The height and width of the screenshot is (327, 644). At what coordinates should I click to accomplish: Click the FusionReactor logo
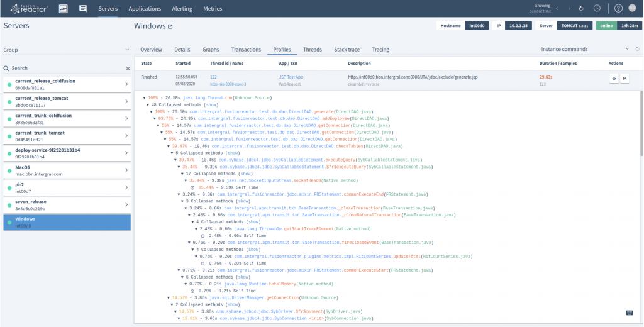pyautogui.click(x=29, y=8)
